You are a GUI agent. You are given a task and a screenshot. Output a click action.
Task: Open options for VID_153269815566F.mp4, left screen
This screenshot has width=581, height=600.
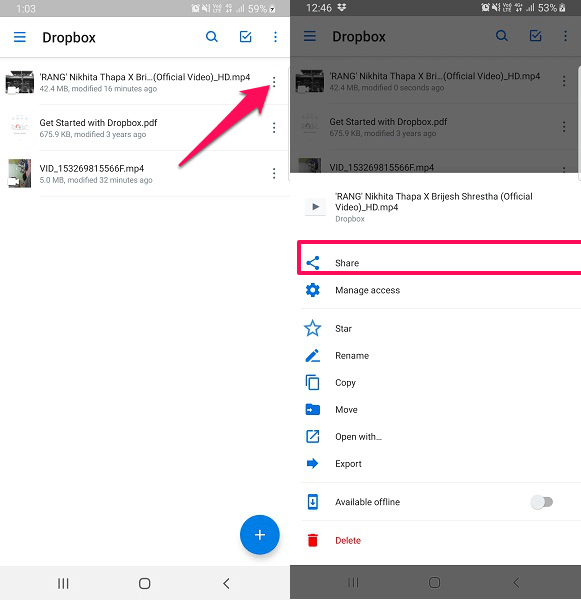[x=274, y=173]
